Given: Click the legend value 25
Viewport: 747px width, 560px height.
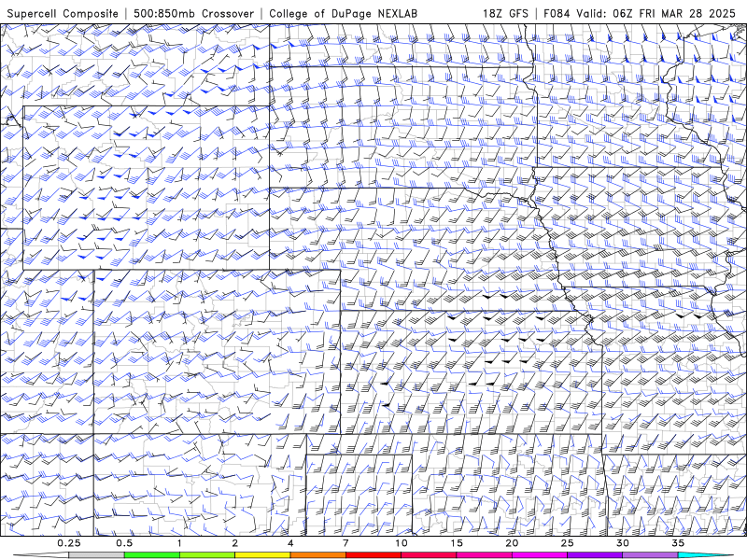Looking at the screenshot, I should click(x=567, y=543).
